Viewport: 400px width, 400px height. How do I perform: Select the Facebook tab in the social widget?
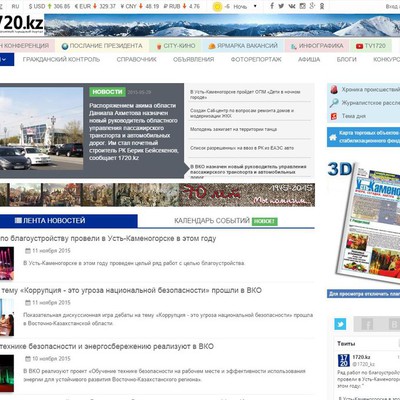coord(367,324)
